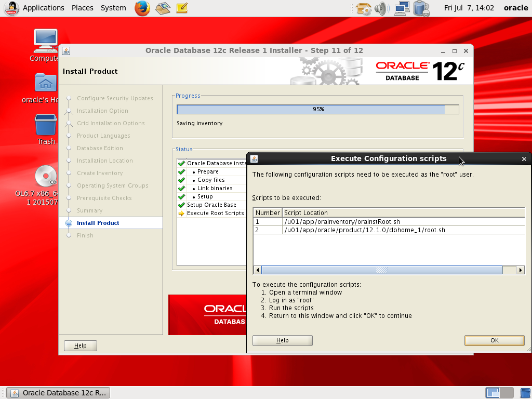Click the Java icon in scripts dialog title
Image resolution: width=532 pixels, height=399 pixels.
click(254, 159)
